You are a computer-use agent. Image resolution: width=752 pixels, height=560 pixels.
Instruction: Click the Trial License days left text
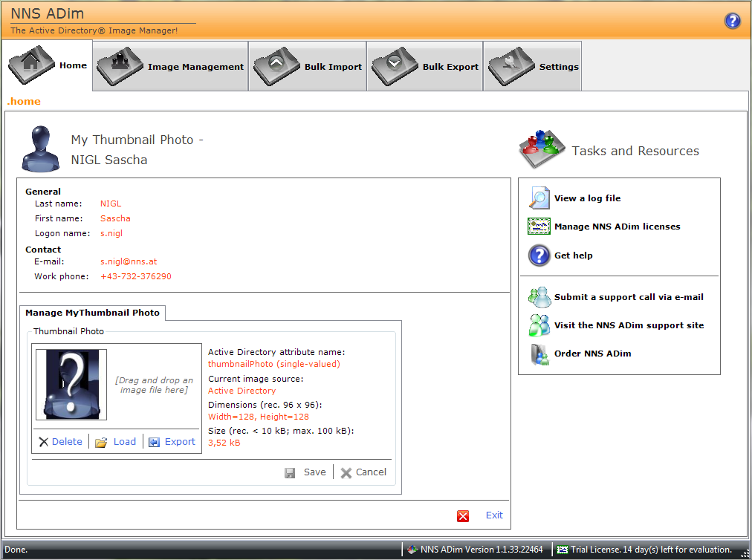(651, 550)
